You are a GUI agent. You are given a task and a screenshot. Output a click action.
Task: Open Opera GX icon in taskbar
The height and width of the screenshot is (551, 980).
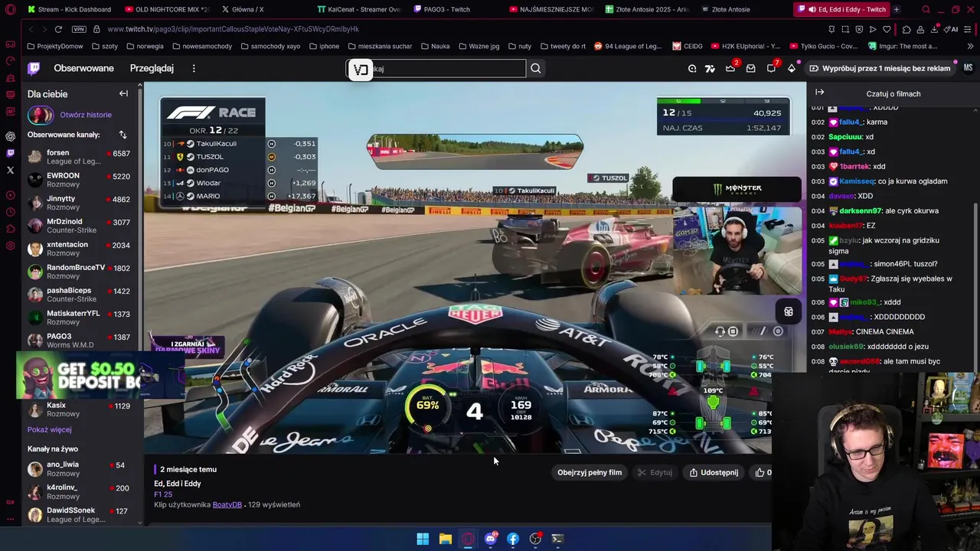pos(468,539)
